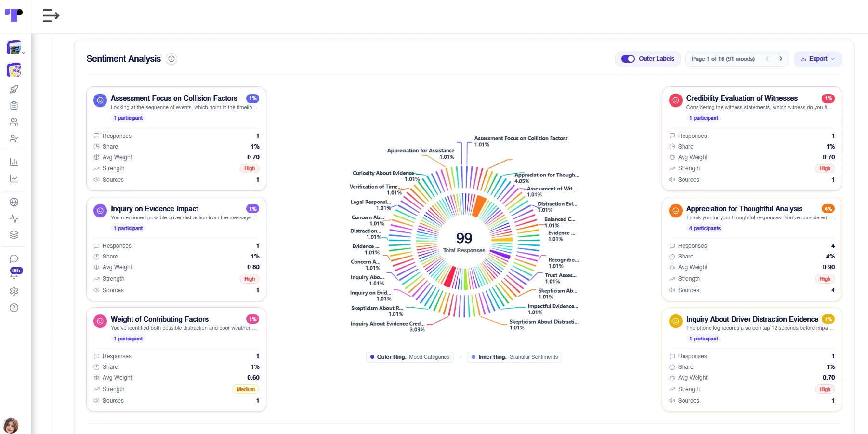The width and height of the screenshot is (868, 434).
Task: Click the smiley icon on Weight of Contributing Factors
Action: click(x=100, y=321)
